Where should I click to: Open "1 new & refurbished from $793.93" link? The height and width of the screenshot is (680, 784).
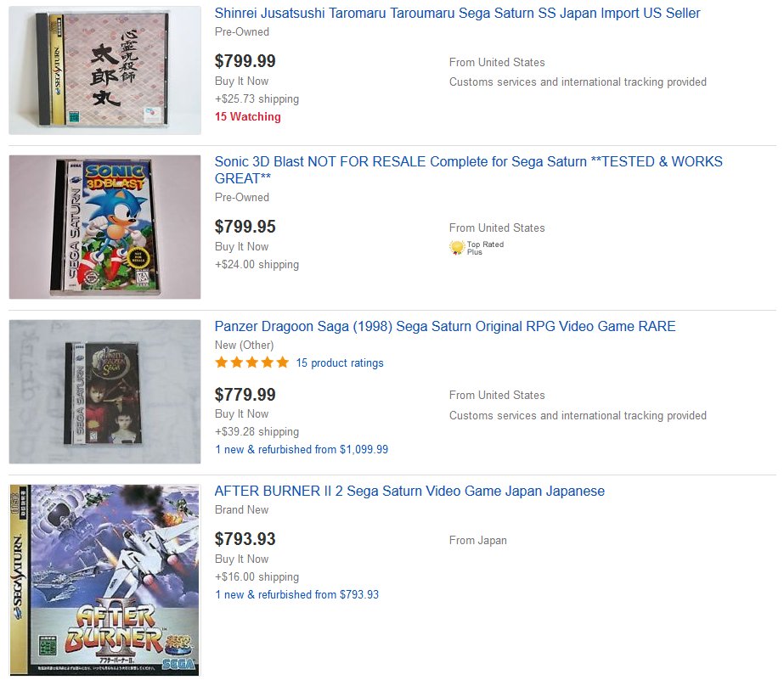296,595
